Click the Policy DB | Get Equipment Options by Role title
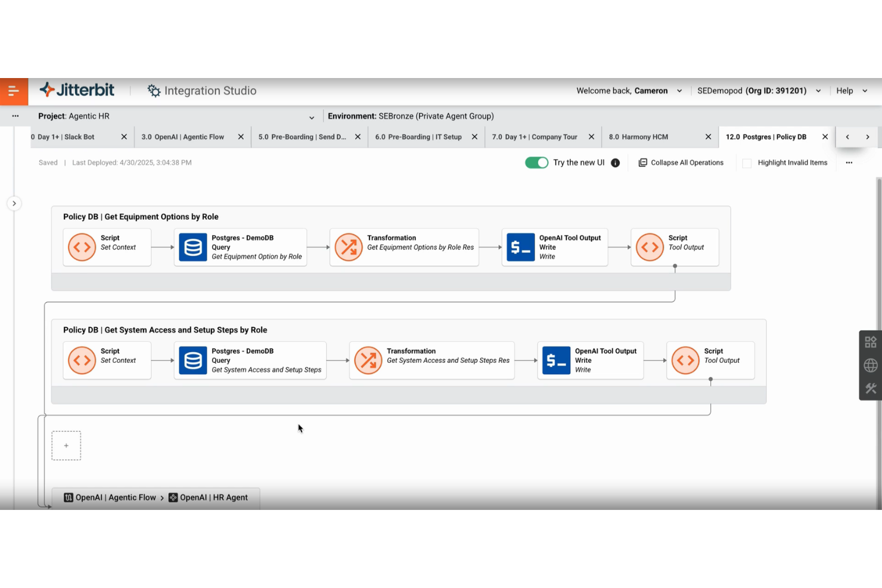The height and width of the screenshot is (588, 882). click(x=141, y=217)
